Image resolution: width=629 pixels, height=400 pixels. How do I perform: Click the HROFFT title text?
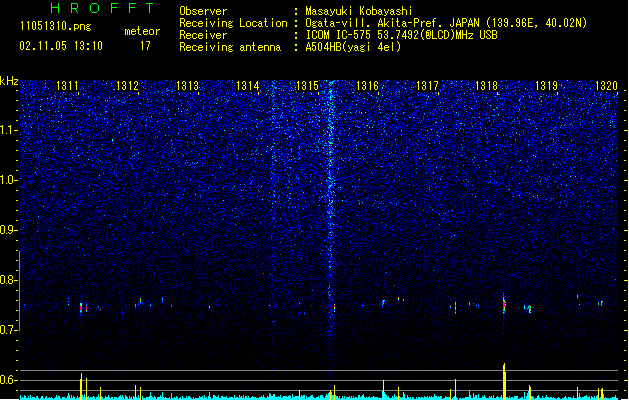coord(102,8)
